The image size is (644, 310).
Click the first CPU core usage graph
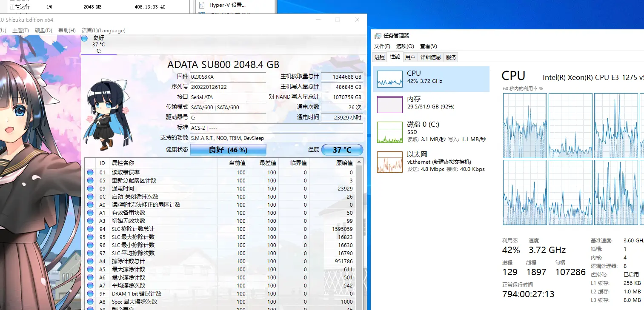tap(525, 125)
